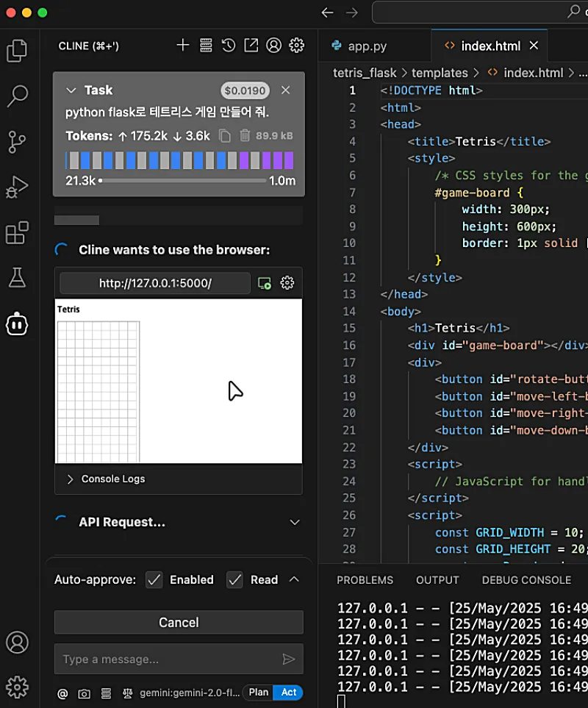This screenshot has width=588, height=708.
Task: Click the Cancel button
Action: [x=179, y=622]
